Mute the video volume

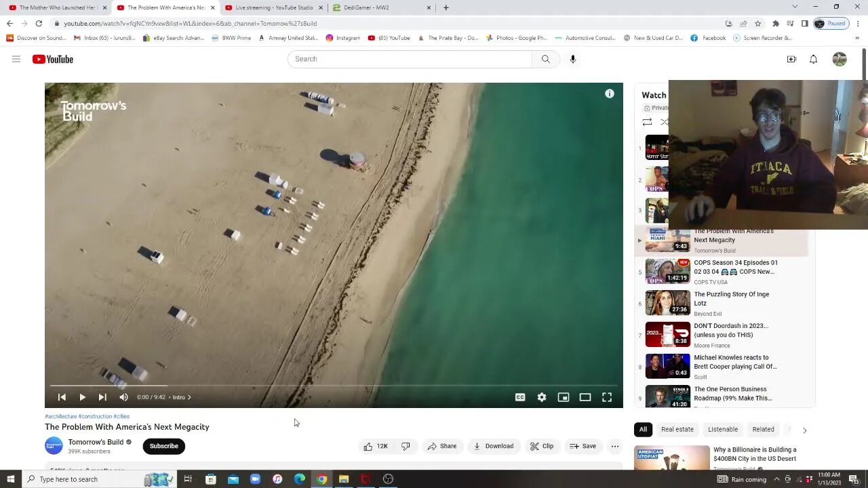[123, 397]
